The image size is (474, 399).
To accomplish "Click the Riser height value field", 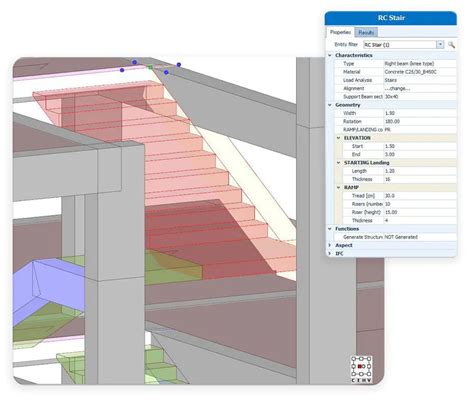I will 420,212.
